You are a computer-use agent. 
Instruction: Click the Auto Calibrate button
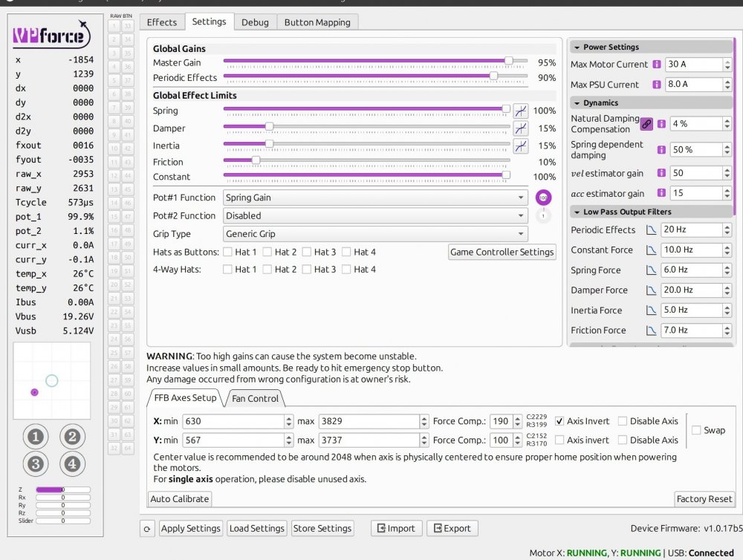coord(180,499)
